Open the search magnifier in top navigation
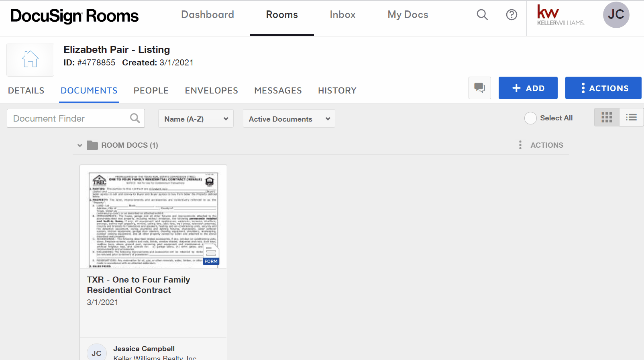This screenshot has height=360, width=644. click(x=482, y=15)
